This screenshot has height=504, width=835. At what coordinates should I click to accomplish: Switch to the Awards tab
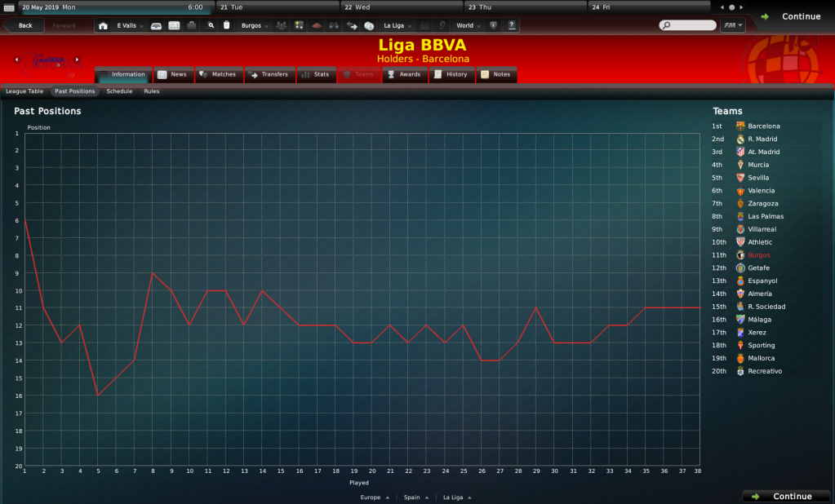click(x=405, y=74)
